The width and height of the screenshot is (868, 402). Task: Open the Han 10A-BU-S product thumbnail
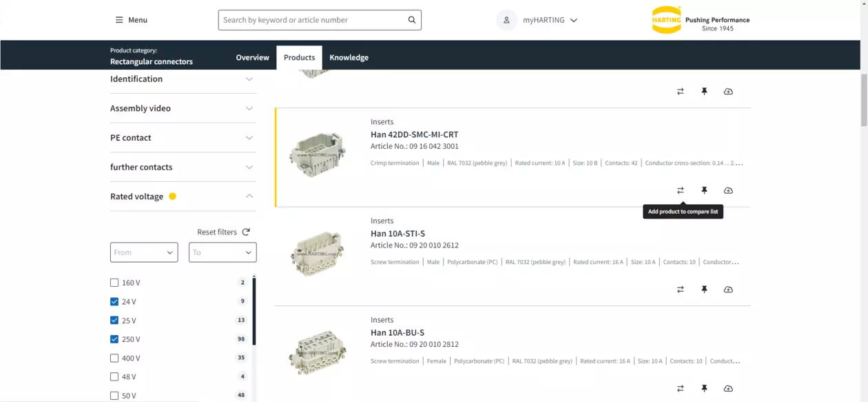(318, 352)
